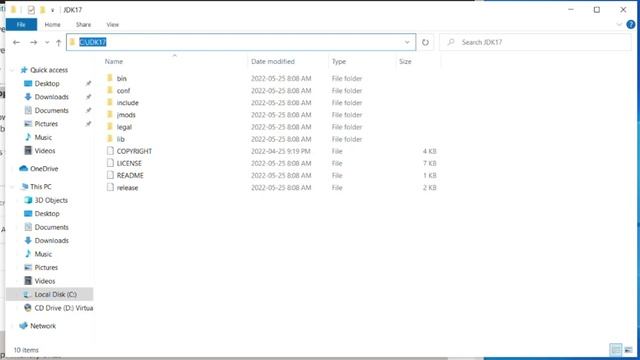Viewport: 640px width, 360px height.
Task: Open Videos under This PC
Action: (44, 281)
